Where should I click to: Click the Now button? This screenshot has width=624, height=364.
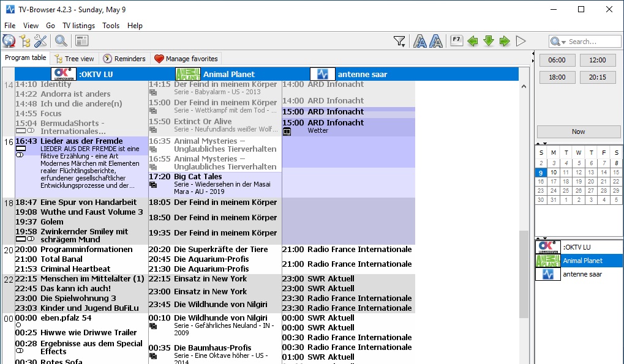[578, 132]
